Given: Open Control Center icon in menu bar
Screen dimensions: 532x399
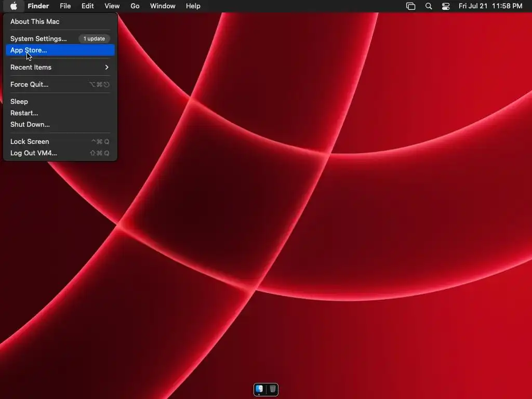Looking at the screenshot, I should click(x=445, y=6).
